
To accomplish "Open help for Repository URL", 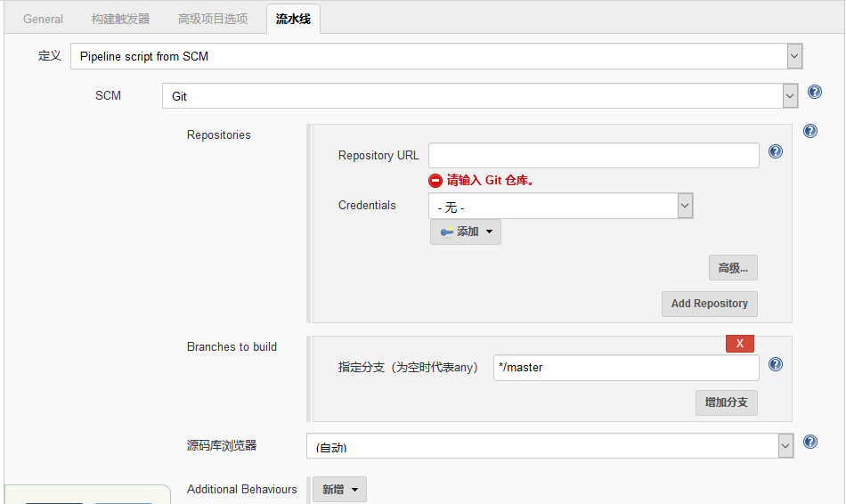I will point(776,151).
